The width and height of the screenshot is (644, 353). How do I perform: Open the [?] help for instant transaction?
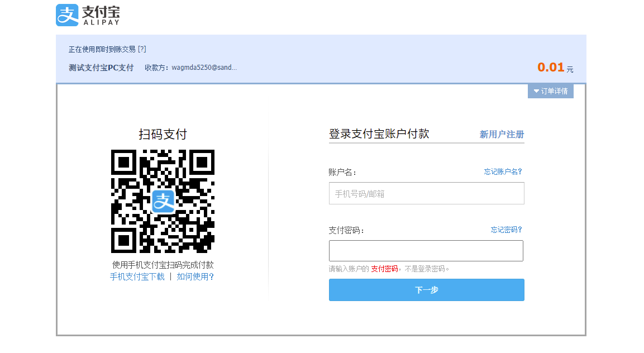pyautogui.click(x=142, y=49)
